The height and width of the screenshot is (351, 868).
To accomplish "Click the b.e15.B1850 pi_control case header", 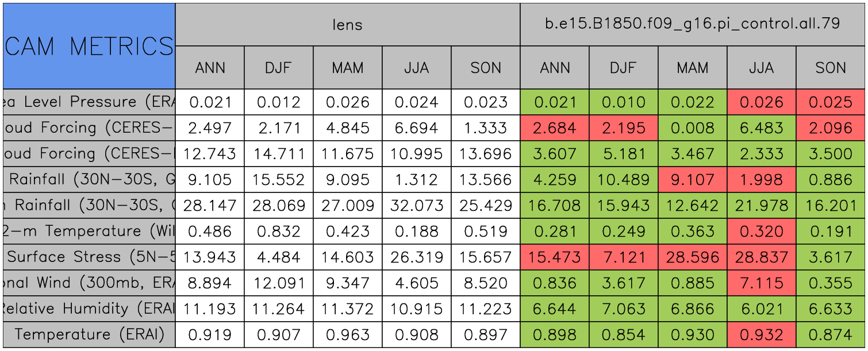I will pos(692,25).
